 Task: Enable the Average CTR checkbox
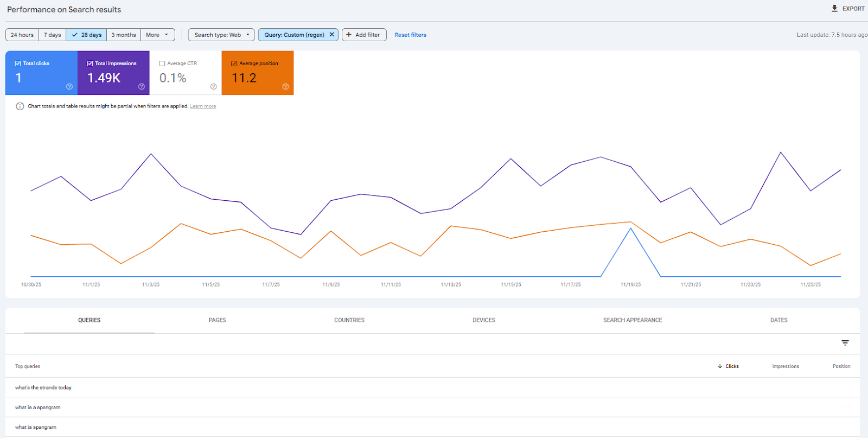[162, 64]
